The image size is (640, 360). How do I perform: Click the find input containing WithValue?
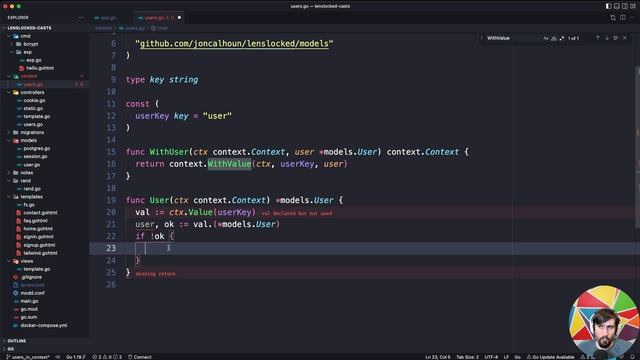pyautogui.click(x=513, y=38)
